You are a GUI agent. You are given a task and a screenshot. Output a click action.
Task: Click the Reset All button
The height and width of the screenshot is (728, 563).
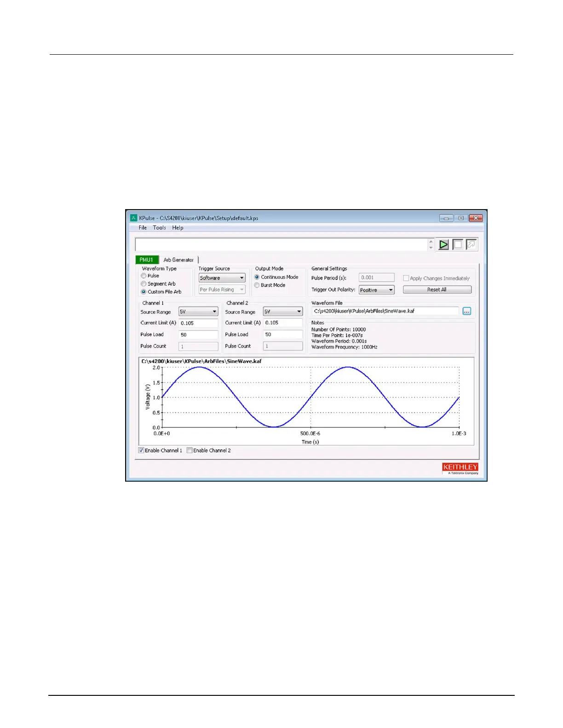(x=437, y=290)
